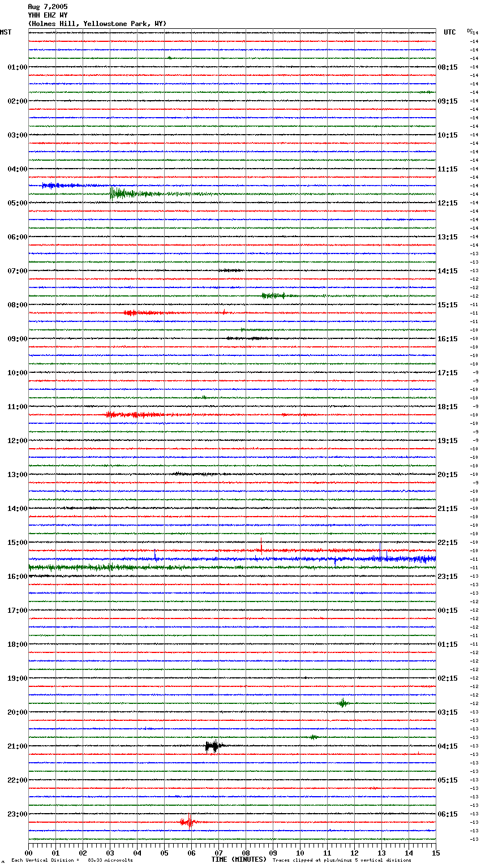Click minute tick label 06 on bottom axis
481x868 pixels.
191,853
